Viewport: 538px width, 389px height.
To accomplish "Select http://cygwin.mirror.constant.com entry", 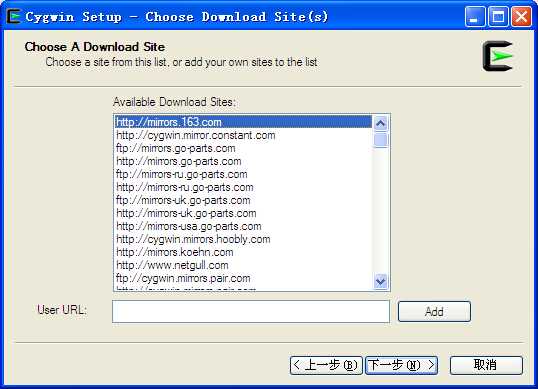I will coord(243,135).
